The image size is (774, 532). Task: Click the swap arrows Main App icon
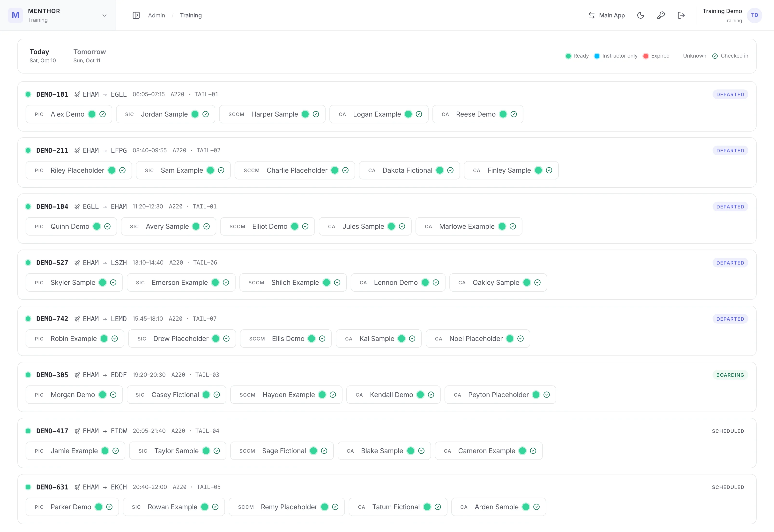592,15
